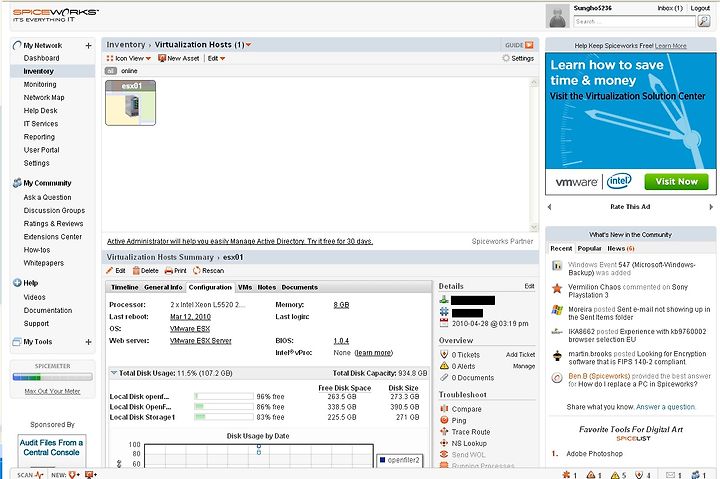Click NS Lookup icon
Viewport: 720px width, 479px height.
pos(444,443)
